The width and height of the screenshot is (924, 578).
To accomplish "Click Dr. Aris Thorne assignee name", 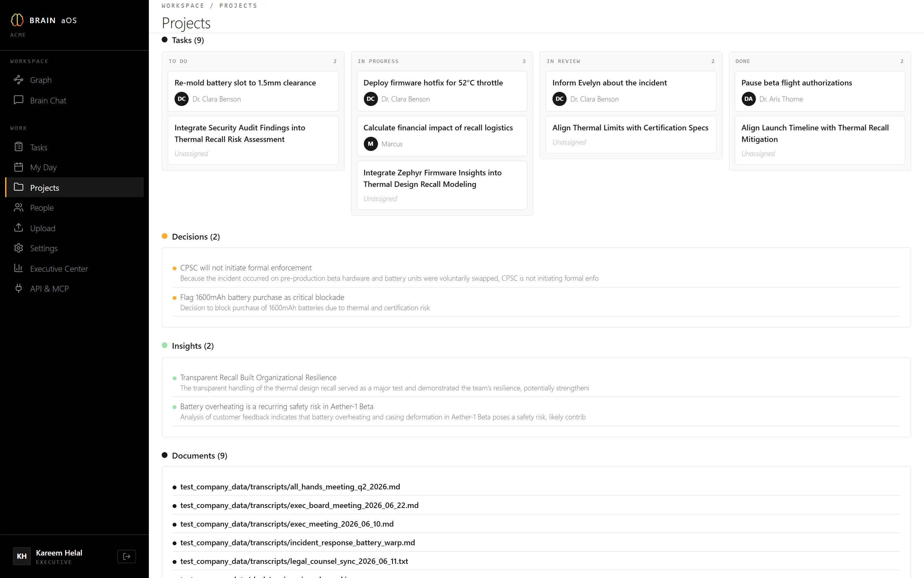I will point(781,99).
